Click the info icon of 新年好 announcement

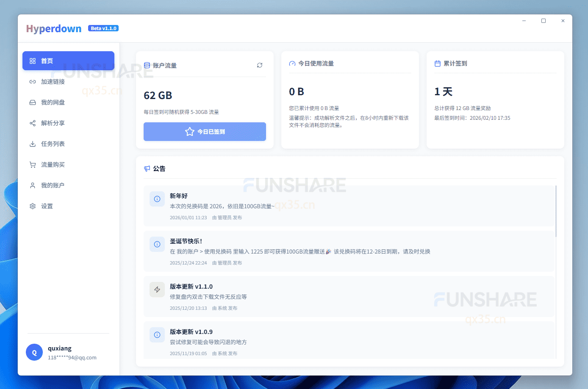pyautogui.click(x=157, y=199)
